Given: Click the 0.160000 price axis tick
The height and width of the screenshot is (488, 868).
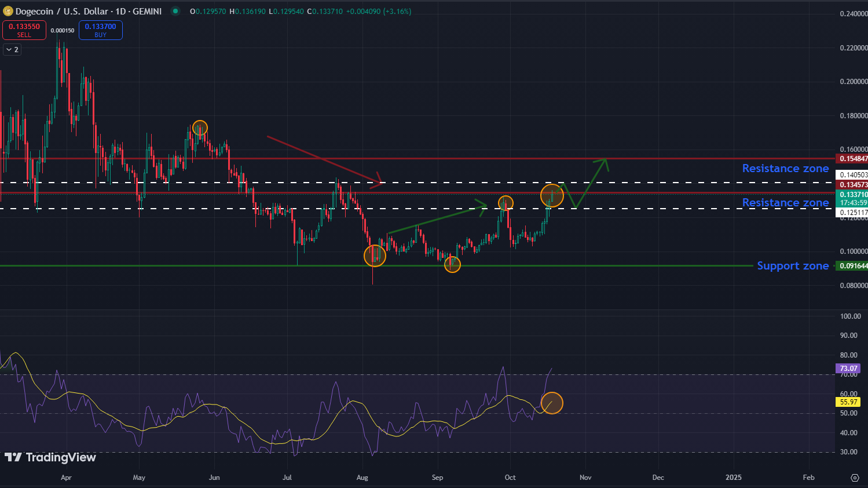Looking at the screenshot, I should [x=854, y=149].
